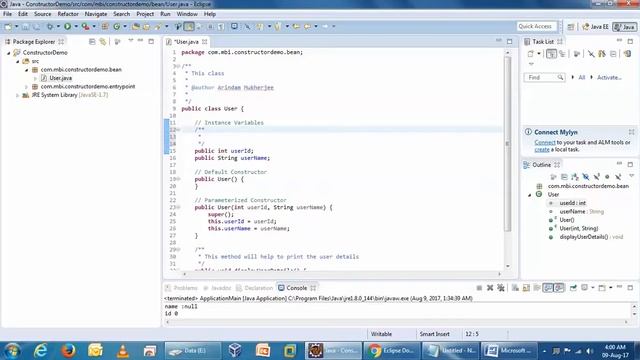Toggle Categorized presentation in Task List
This screenshot has height=360, width=640.
click(551, 53)
